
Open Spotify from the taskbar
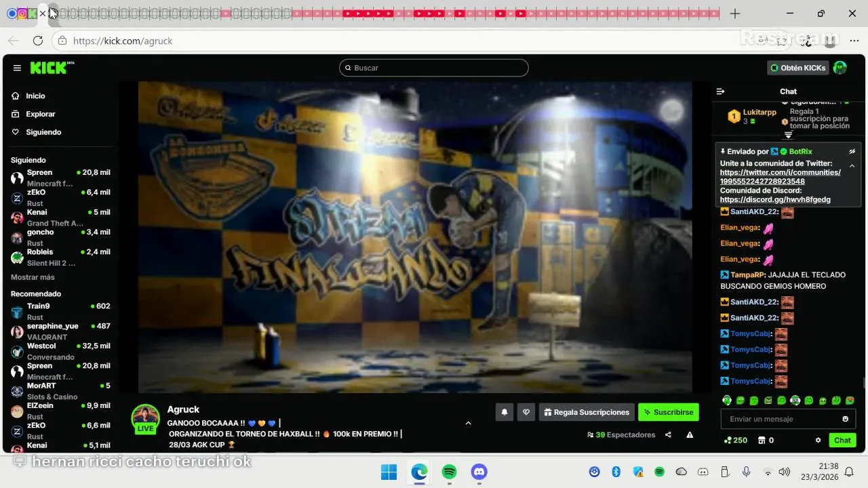click(449, 472)
